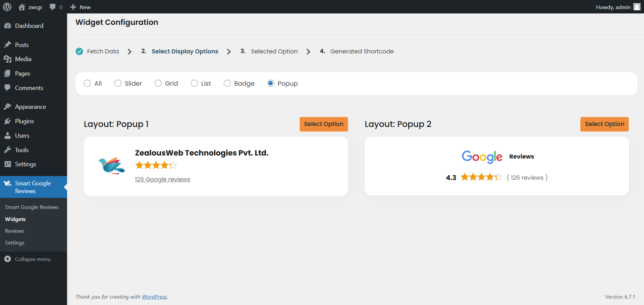Image resolution: width=644 pixels, height=305 pixels.
Task: Click Collapse menu text
Action: 33,259
